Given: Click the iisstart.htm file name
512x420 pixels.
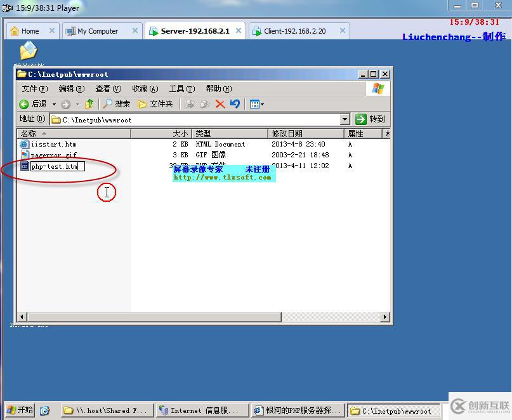Looking at the screenshot, I should 53,144.
